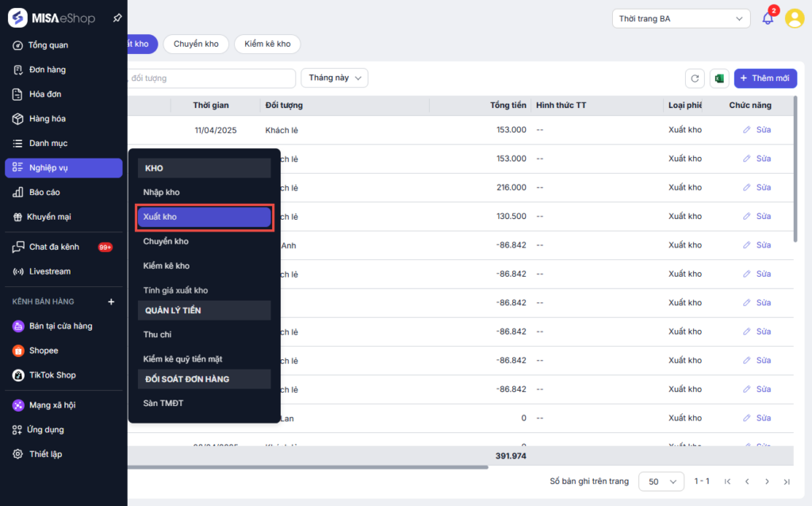Export list with the Excel icon
The width and height of the screenshot is (812, 506).
click(719, 79)
